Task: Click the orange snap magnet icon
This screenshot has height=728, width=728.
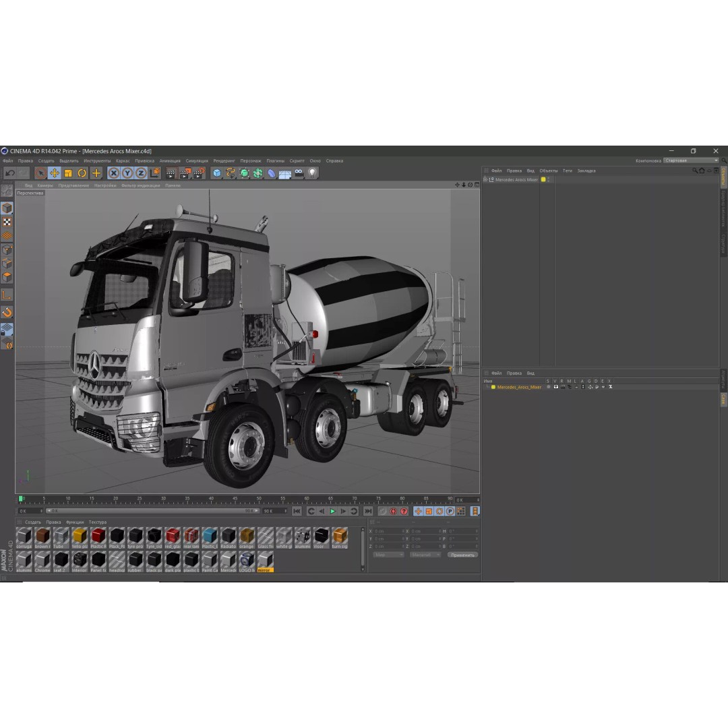Action: (7, 313)
